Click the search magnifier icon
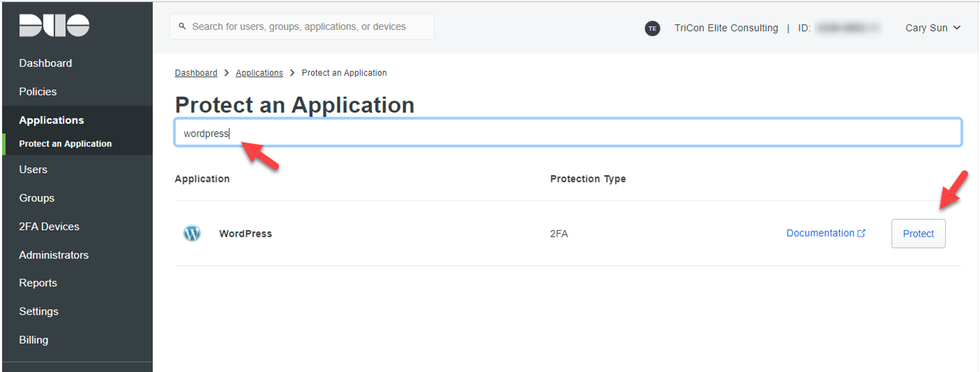This screenshot has width=980, height=372. [183, 26]
